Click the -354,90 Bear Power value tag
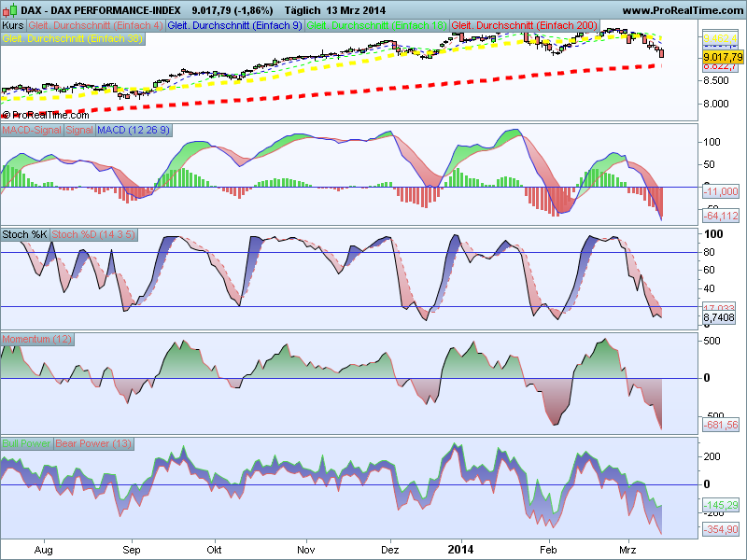This screenshot has width=747, height=560. (x=721, y=529)
